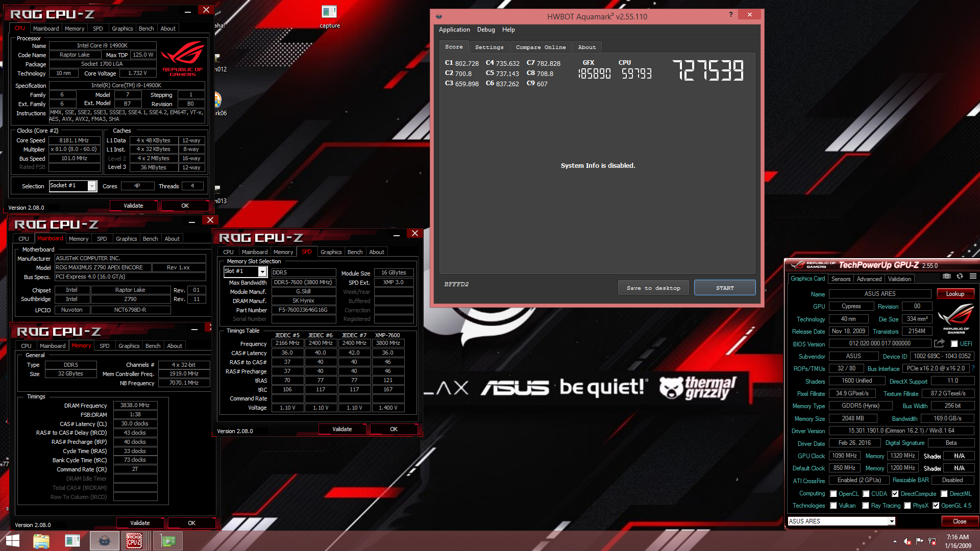The width and height of the screenshot is (980, 551).
Task: Click the Lookup button in GPU-Z
Action: [x=955, y=294]
